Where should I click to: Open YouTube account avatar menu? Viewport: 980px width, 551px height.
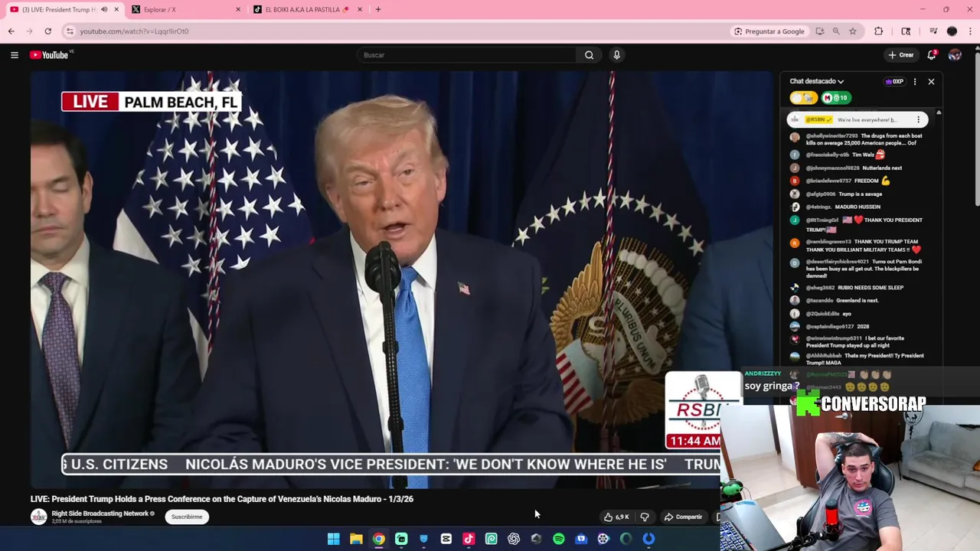[x=955, y=55]
